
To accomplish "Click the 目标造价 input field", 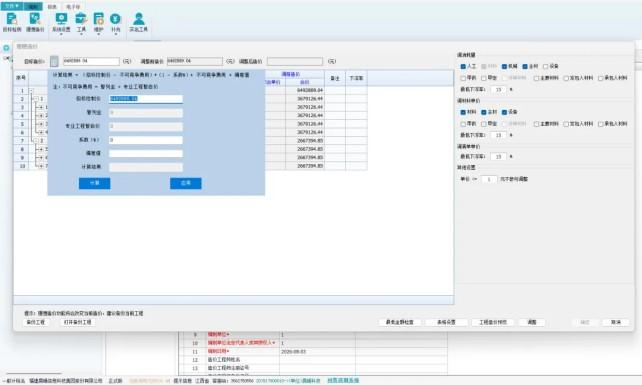I will pyautogui.click(x=91, y=61).
